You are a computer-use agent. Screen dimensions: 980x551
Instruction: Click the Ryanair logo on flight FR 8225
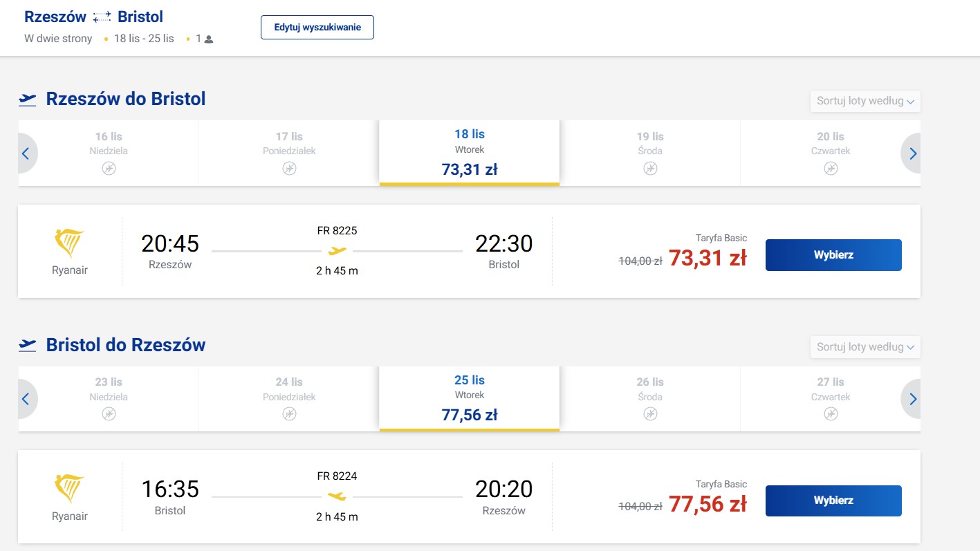click(x=69, y=243)
